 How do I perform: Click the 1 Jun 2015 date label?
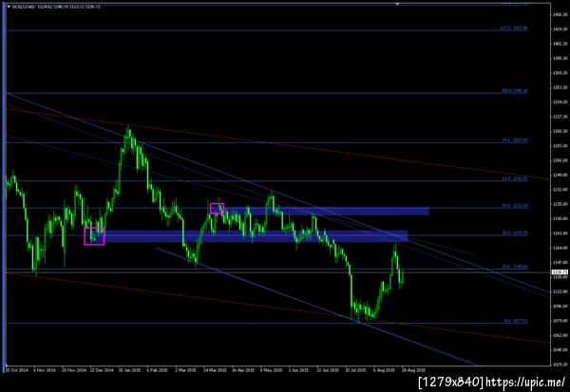point(299,370)
